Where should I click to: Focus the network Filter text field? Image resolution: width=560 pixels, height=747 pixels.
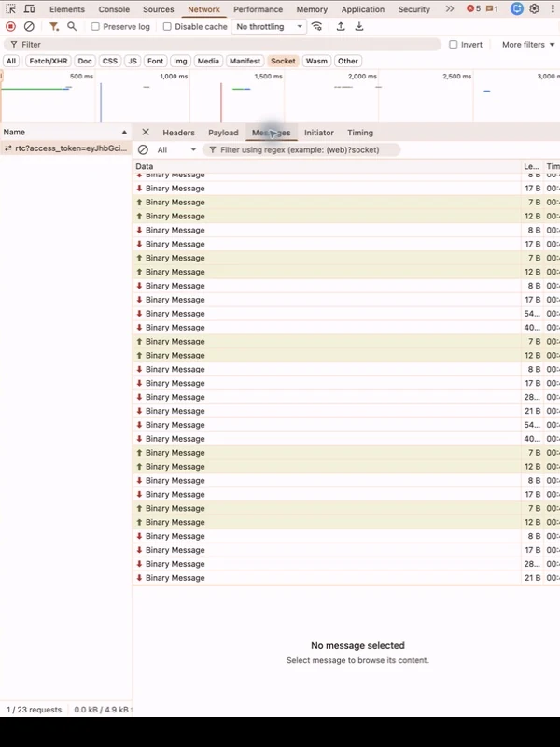[x=222, y=44]
